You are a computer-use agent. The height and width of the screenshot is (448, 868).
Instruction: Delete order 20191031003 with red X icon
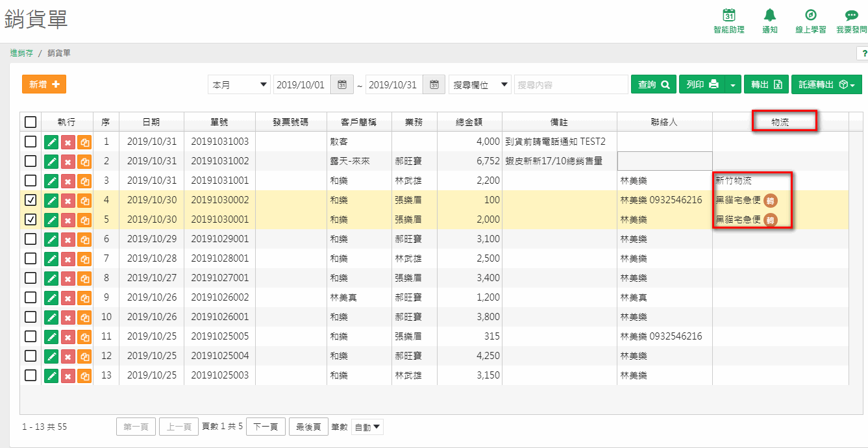tap(68, 142)
